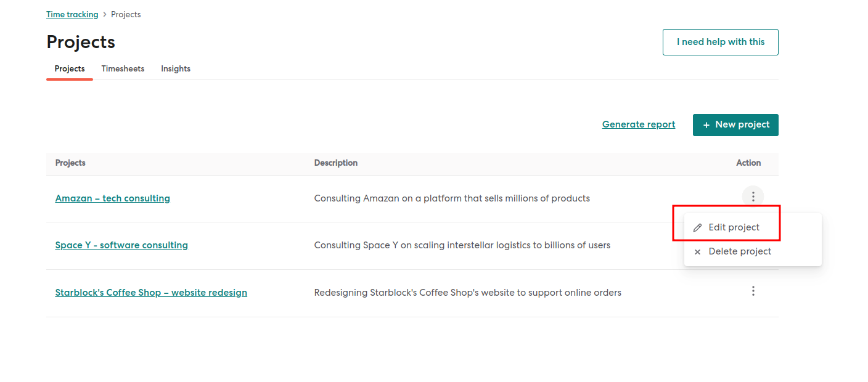Viewport: 868px width, 382px height.
Task: Click the Description column header
Action: [x=336, y=163]
